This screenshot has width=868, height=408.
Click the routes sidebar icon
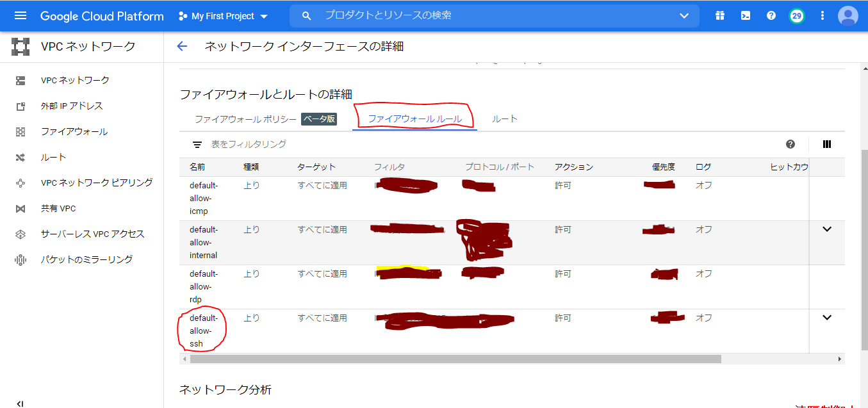point(20,157)
